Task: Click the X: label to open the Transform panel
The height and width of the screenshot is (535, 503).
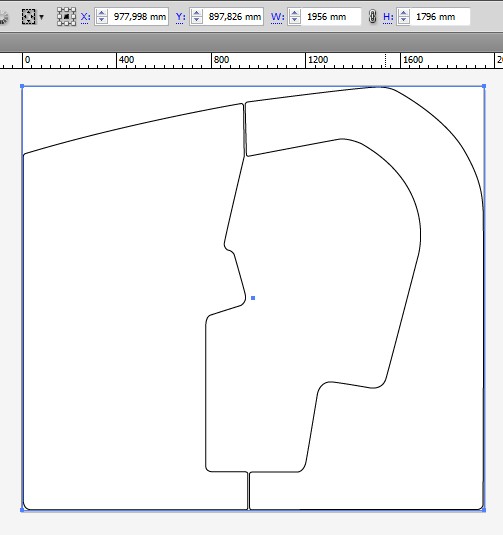Action: [x=85, y=17]
